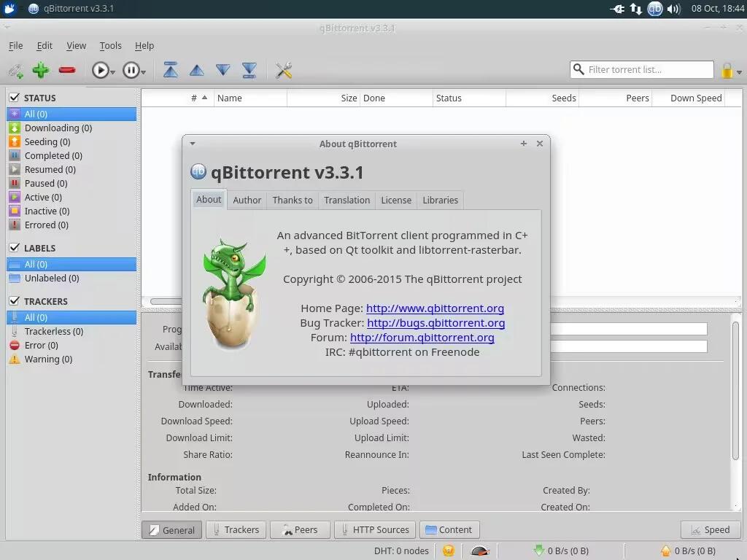Image resolution: width=747 pixels, height=560 pixels.
Task: Click the Pause button in toolbar
Action: 131,71
